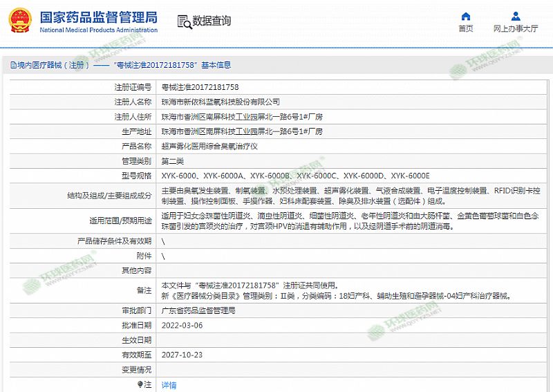Click the 第二类 management category value
Viewport: 553px width, 392px height.
(173, 160)
